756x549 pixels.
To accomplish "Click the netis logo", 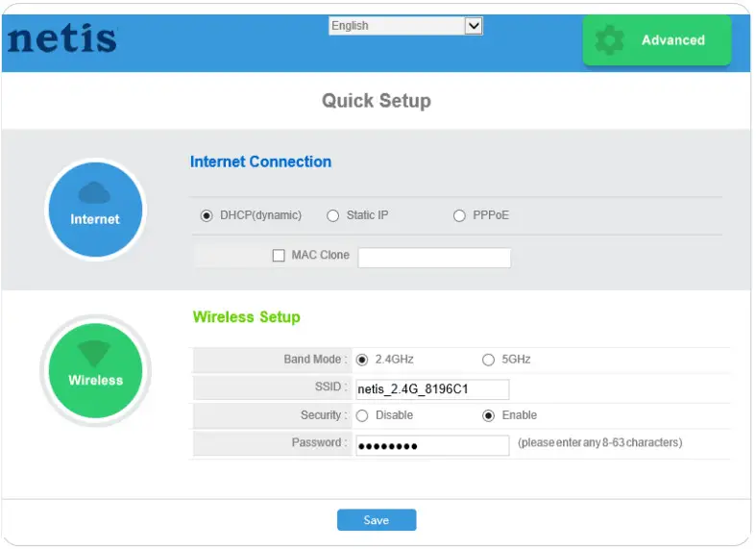I will (62, 38).
